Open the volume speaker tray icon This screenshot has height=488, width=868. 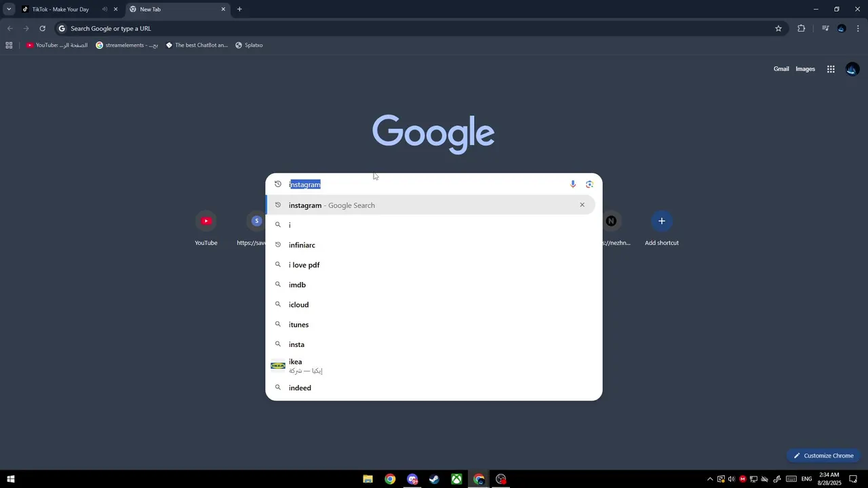(x=732, y=479)
